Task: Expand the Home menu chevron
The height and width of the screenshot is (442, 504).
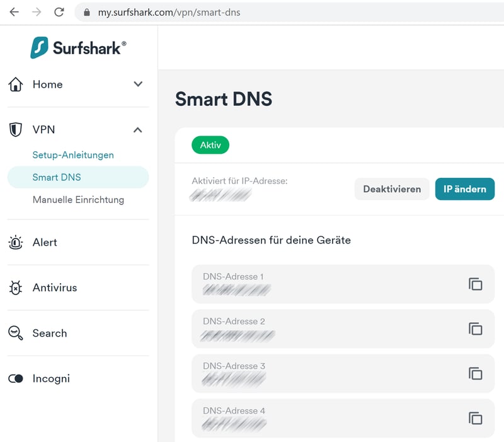Action: coord(138,84)
